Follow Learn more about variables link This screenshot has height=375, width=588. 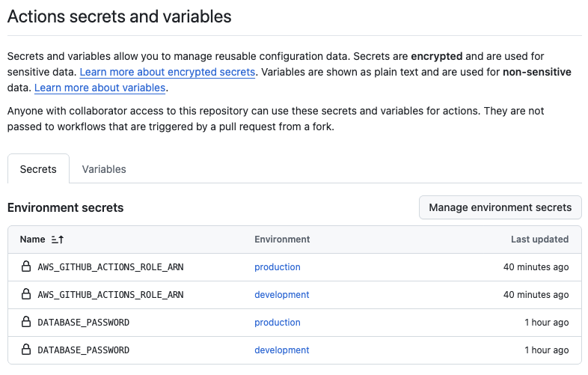99,88
